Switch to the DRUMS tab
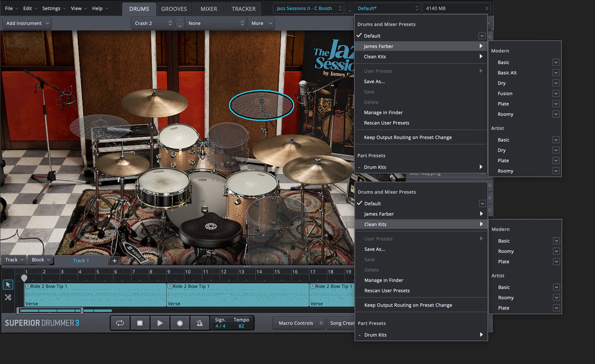The height and width of the screenshot is (364, 595). (139, 9)
